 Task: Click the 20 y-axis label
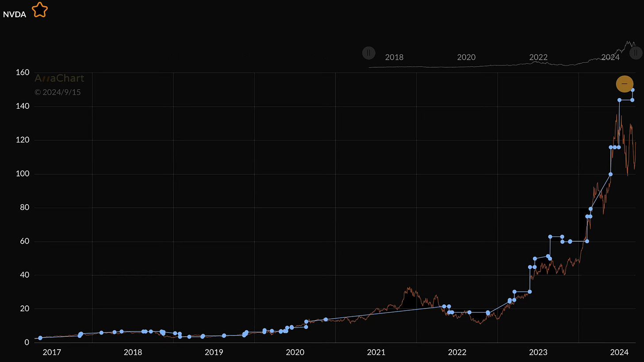tap(25, 309)
